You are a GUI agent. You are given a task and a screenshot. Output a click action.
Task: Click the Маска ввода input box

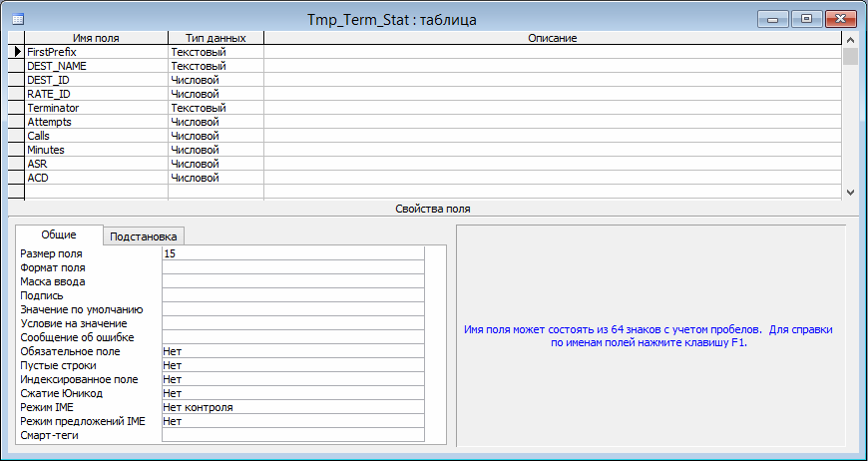[293, 281]
